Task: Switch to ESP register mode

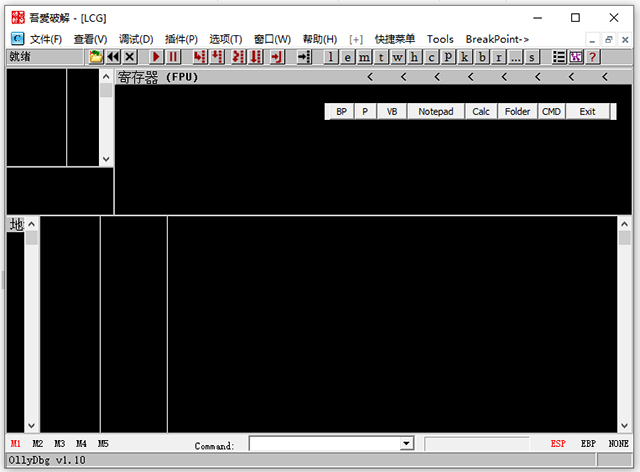Action: tap(558, 443)
